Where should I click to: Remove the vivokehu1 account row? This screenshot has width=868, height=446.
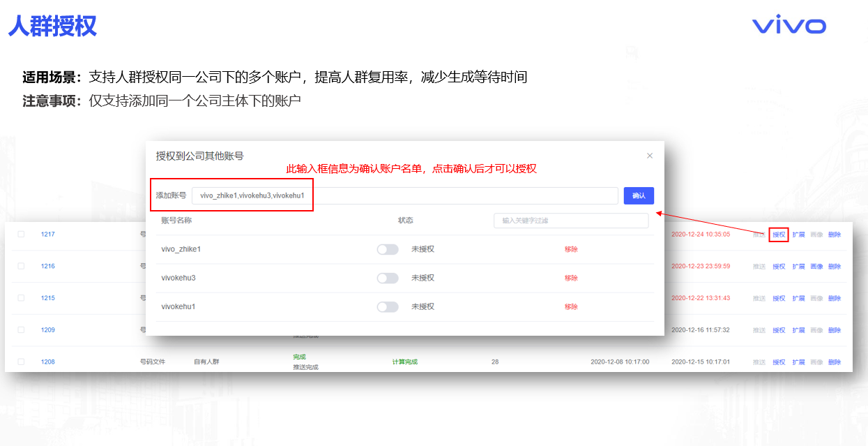pos(571,306)
